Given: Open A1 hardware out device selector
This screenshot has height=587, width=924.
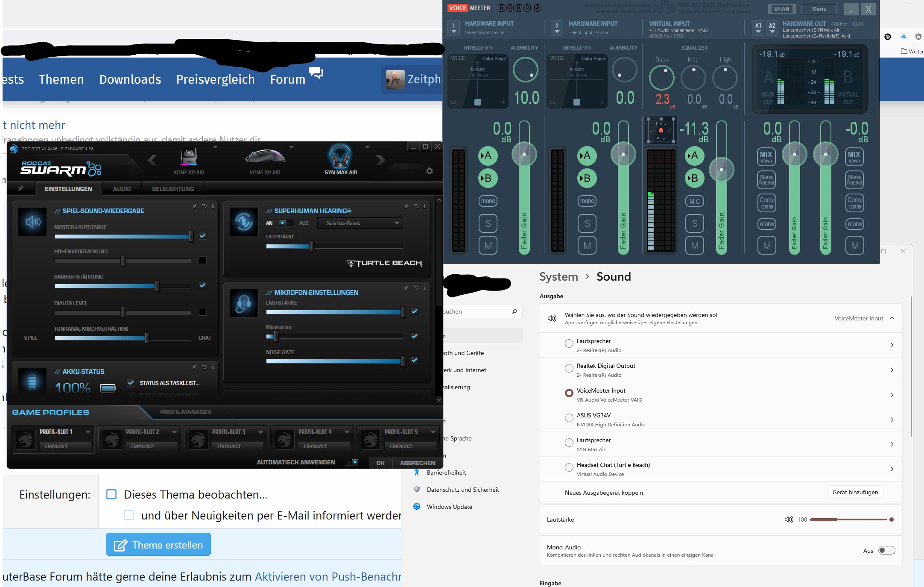Looking at the screenshot, I should (758, 28).
